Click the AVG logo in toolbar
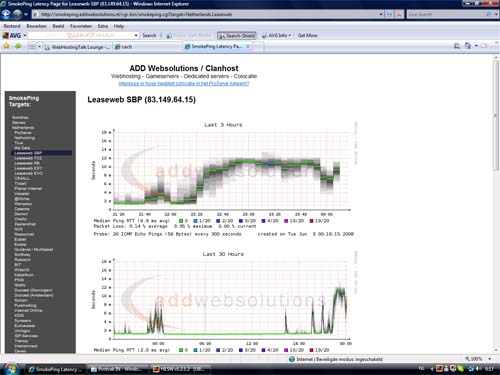500x375 pixels. pos(12,35)
